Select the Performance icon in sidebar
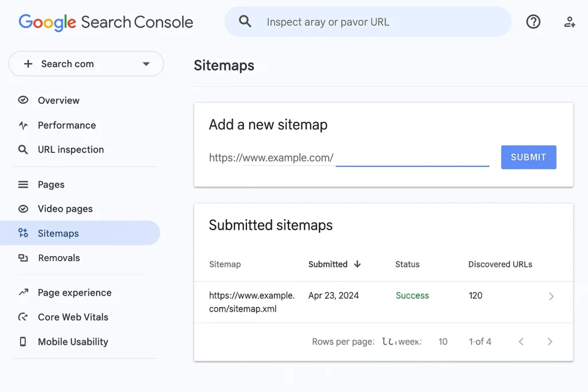Viewport: 588px width, 392px height. (23, 125)
